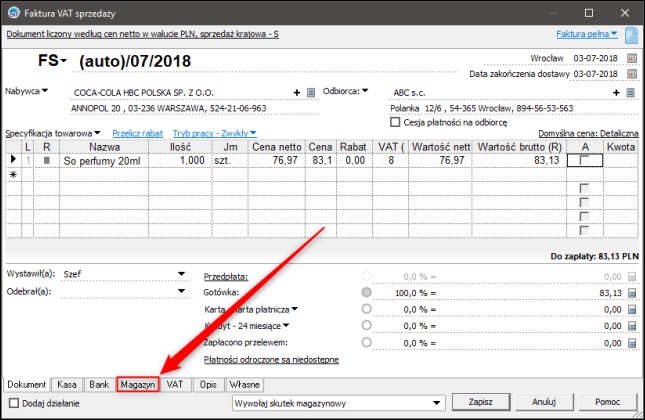This screenshot has width=645, height=420.
Task: Open the VAT tab
Action: 174,385
